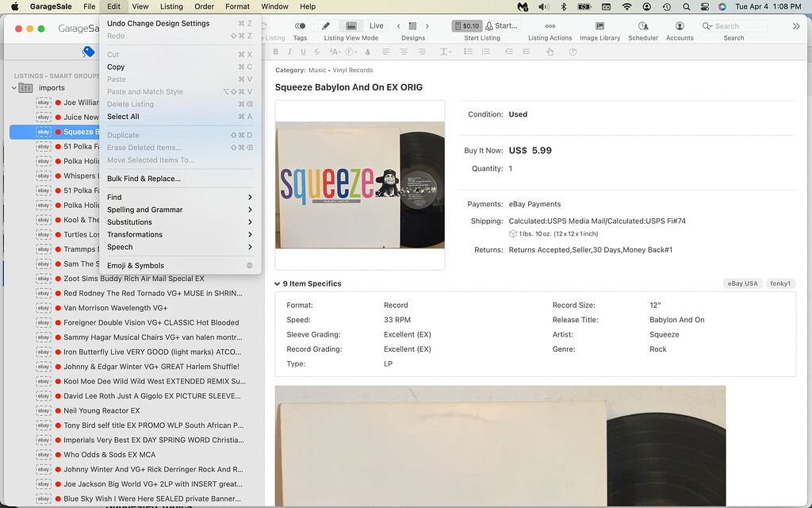Screen dimensions: 812x508
Task: Click the $0.10 listing fee button
Action: click(x=467, y=26)
